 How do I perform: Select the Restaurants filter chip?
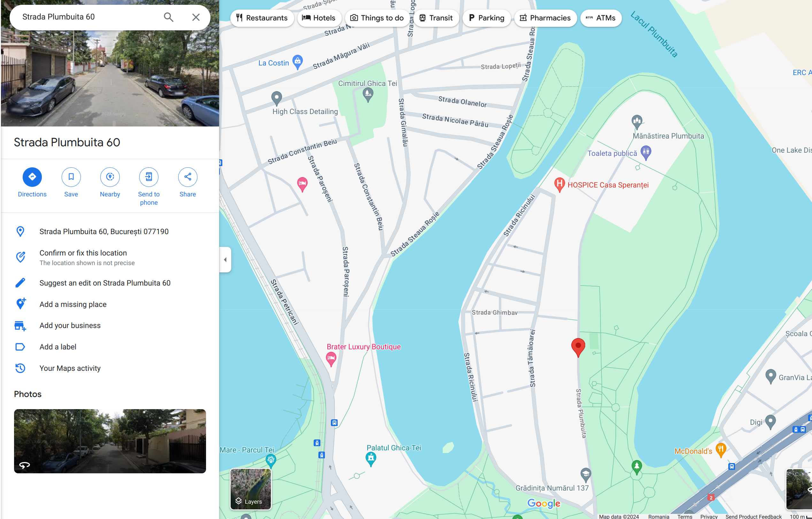pyautogui.click(x=262, y=18)
